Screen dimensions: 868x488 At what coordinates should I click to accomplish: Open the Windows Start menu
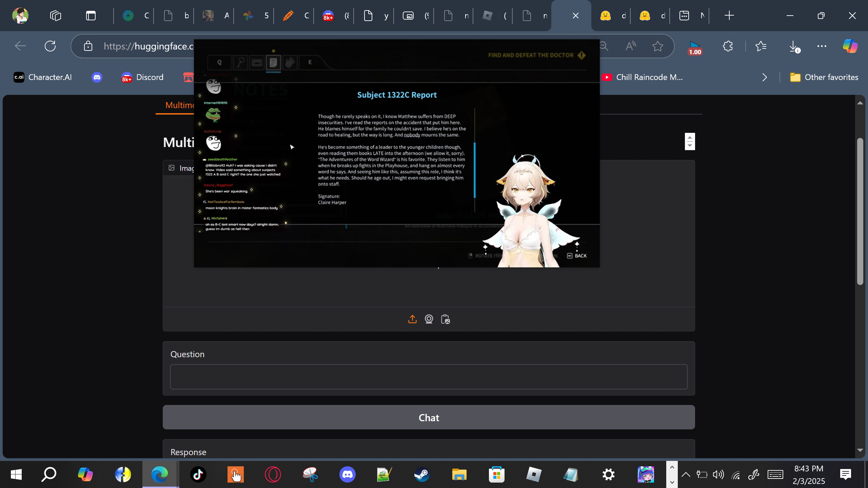pyautogui.click(x=16, y=474)
